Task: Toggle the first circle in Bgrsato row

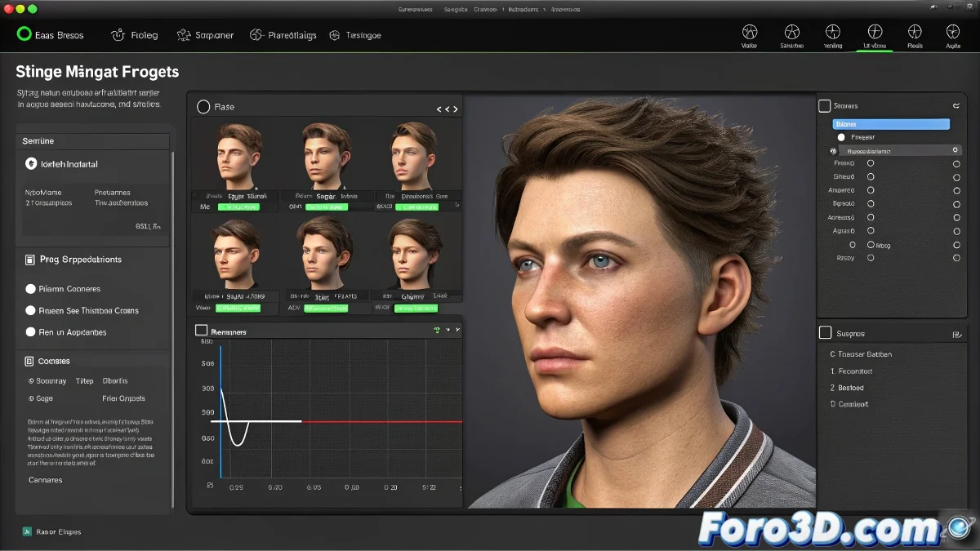Action: [x=871, y=203]
